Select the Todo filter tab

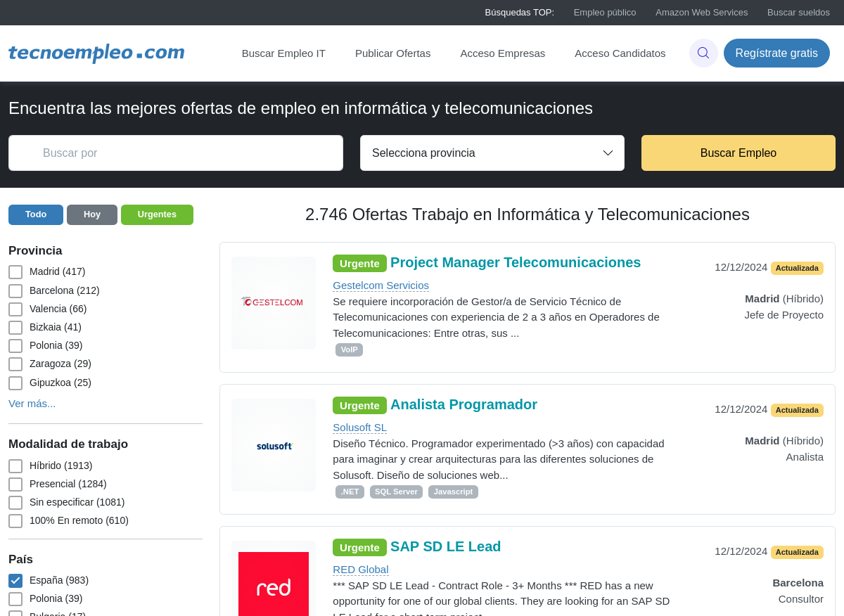click(x=36, y=214)
